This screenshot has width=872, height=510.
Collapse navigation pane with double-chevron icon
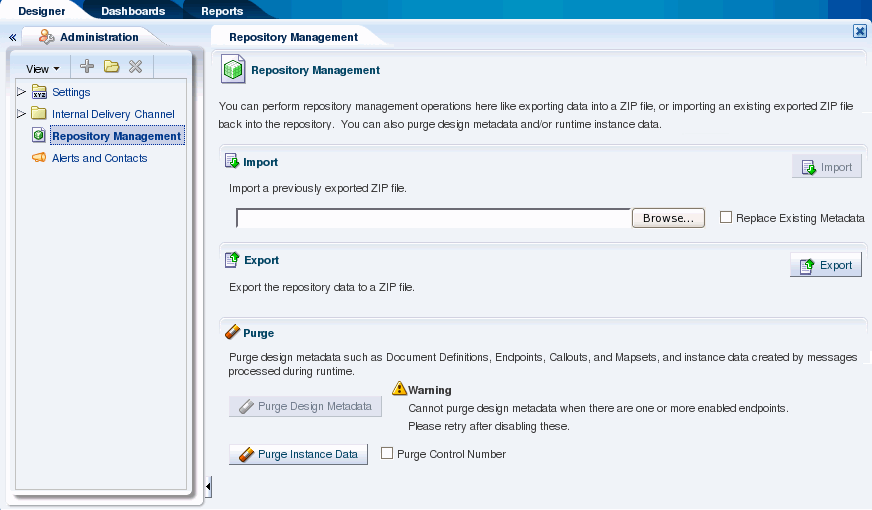pos(12,37)
